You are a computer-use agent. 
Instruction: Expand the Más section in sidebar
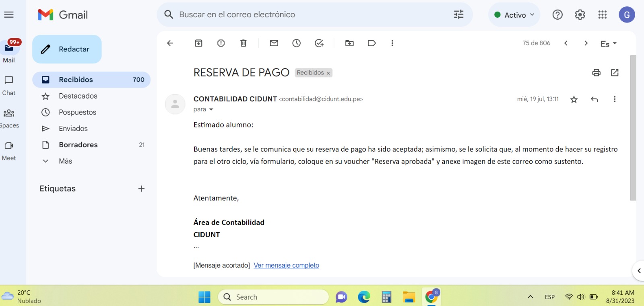pos(65,161)
